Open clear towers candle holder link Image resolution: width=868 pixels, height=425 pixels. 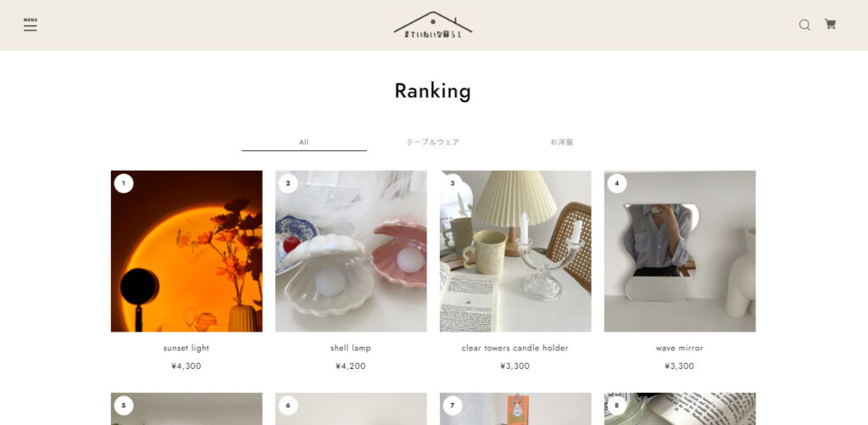click(x=515, y=348)
